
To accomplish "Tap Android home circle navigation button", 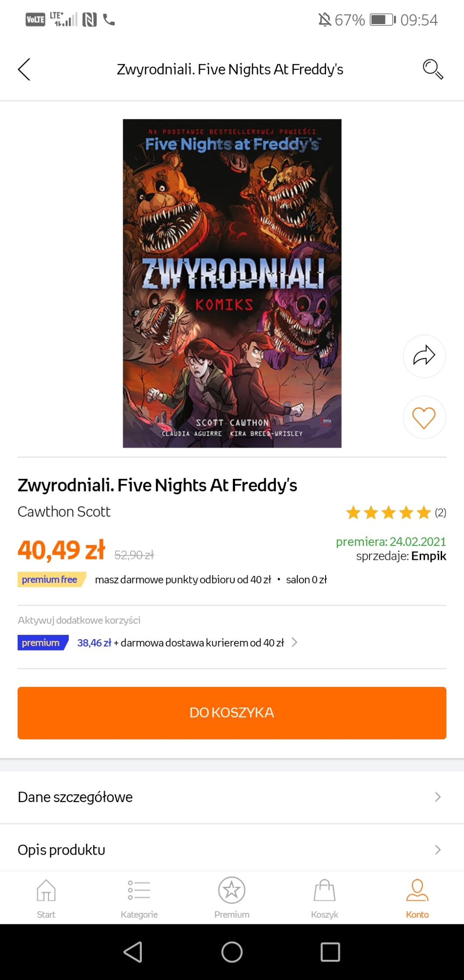I will pos(232,952).
